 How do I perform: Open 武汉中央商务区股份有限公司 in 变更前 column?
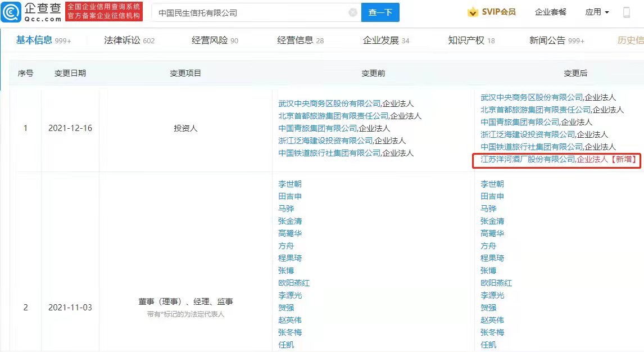(329, 104)
